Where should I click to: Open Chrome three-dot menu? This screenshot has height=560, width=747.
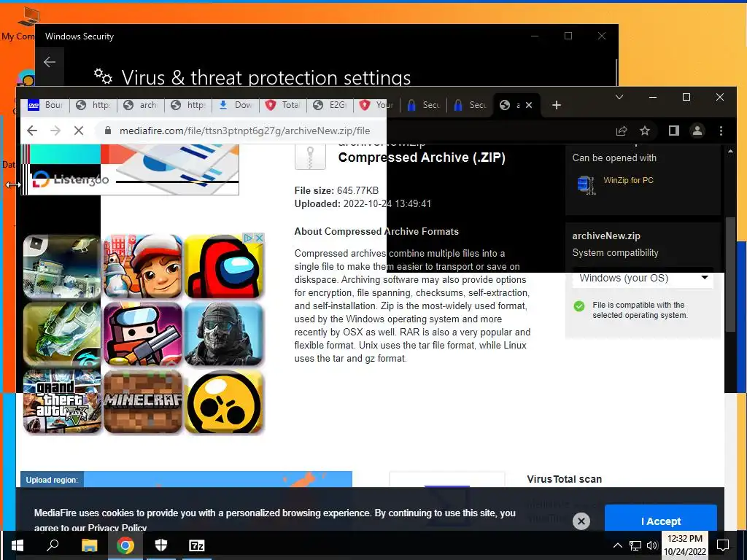(x=721, y=131)
